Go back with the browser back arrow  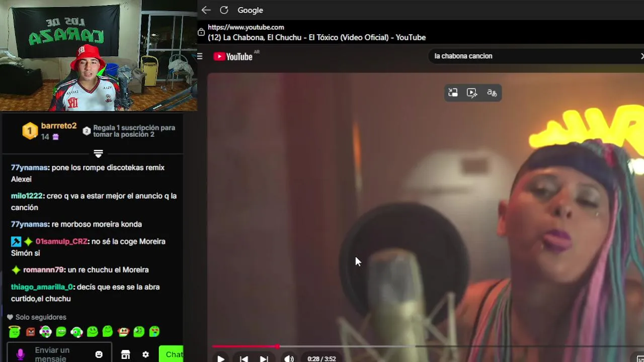(206, 10)
